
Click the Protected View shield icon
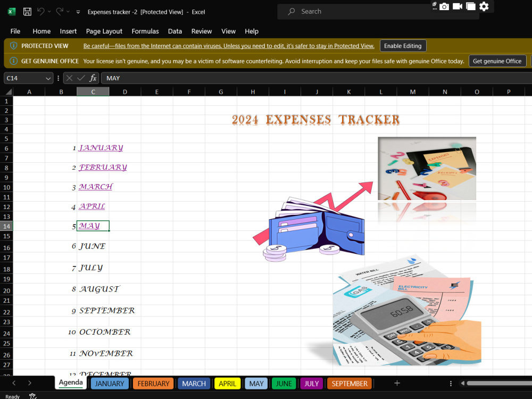click(x=14, y=46)
